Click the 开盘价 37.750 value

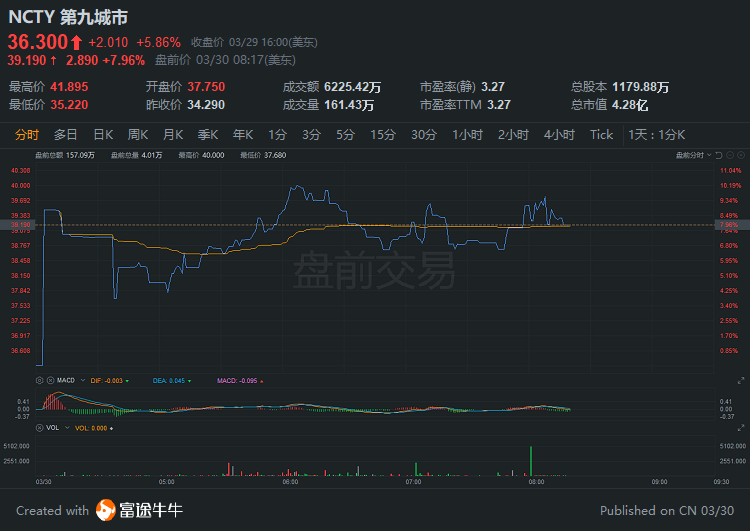coord(206,87)
